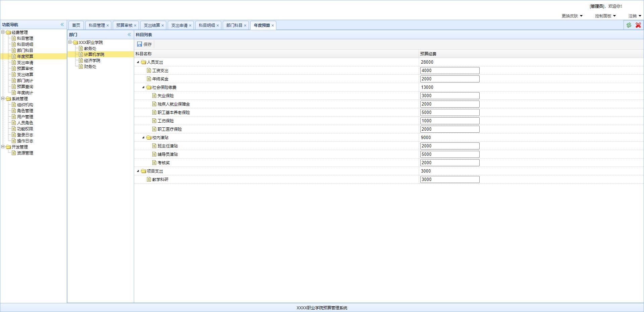
Task: Select 教务处 department
Action: (90, 48)
